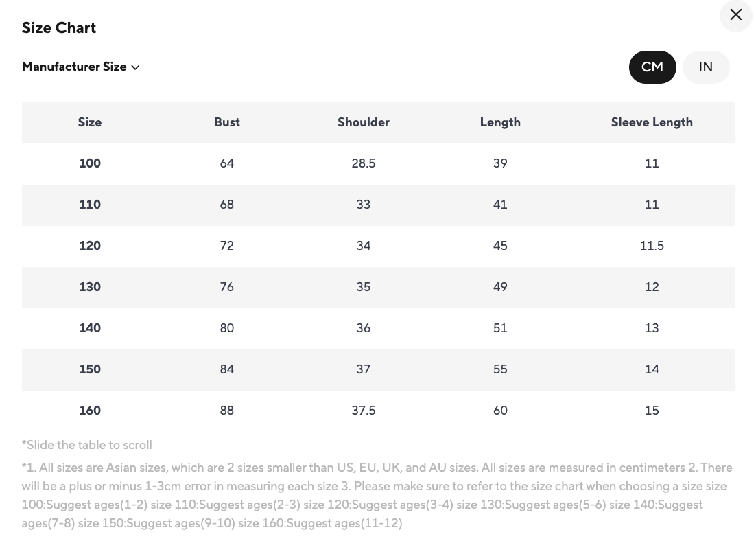Click the bust value 88 cell
Image resolution: width=756 pixels, height=541 pixels.
click(x=226, y=411)
